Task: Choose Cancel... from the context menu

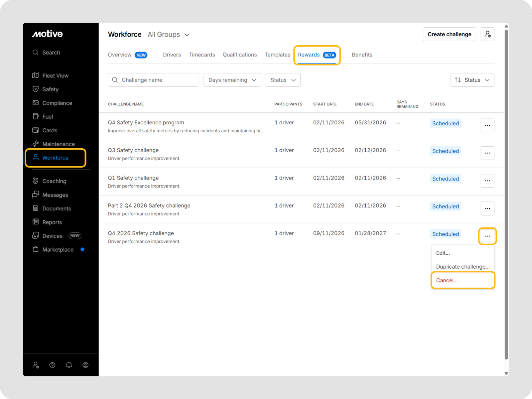Action: point(447,280)
